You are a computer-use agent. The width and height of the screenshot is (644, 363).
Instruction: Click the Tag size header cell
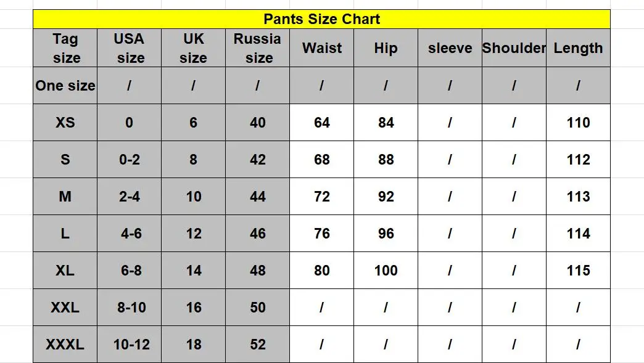tap(65, 48)
